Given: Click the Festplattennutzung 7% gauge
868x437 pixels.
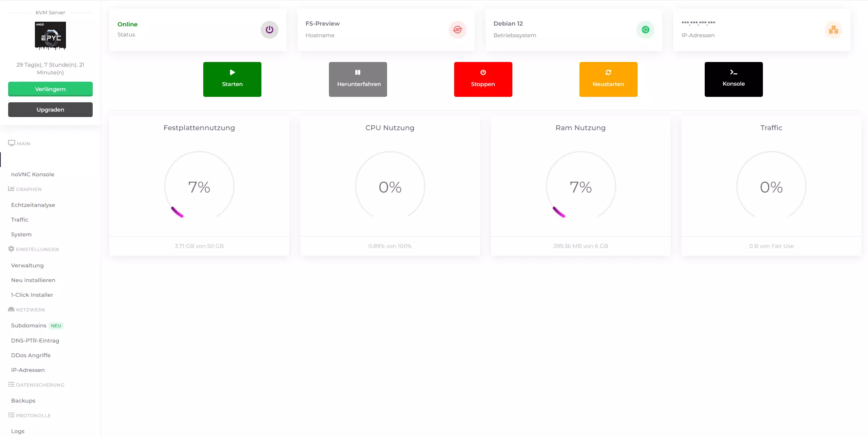Looking at the screenshot, I should (x=199, y=187).
